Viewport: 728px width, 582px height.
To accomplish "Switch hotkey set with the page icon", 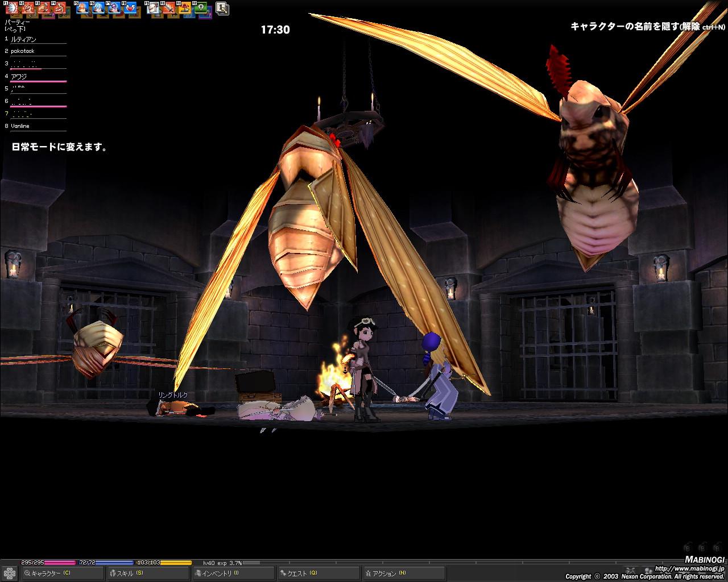I will pos(222,8).
